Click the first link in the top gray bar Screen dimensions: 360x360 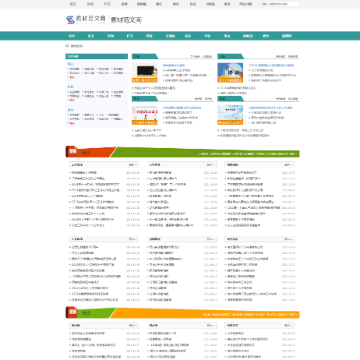click(x=72, y=4)
